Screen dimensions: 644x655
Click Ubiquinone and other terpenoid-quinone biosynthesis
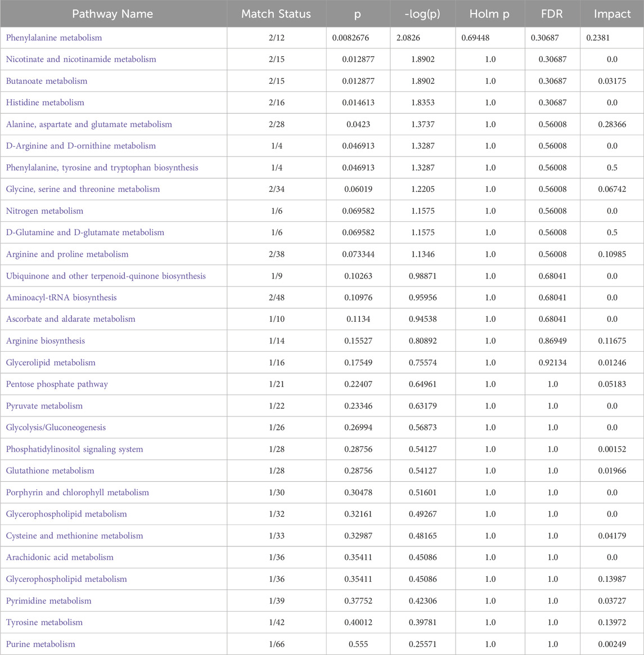[x=106, y=276]
